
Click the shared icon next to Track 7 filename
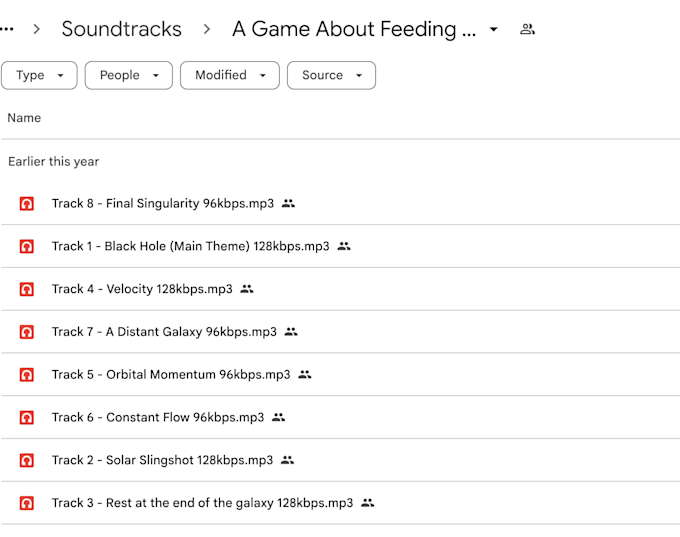(x=291, y=332)
